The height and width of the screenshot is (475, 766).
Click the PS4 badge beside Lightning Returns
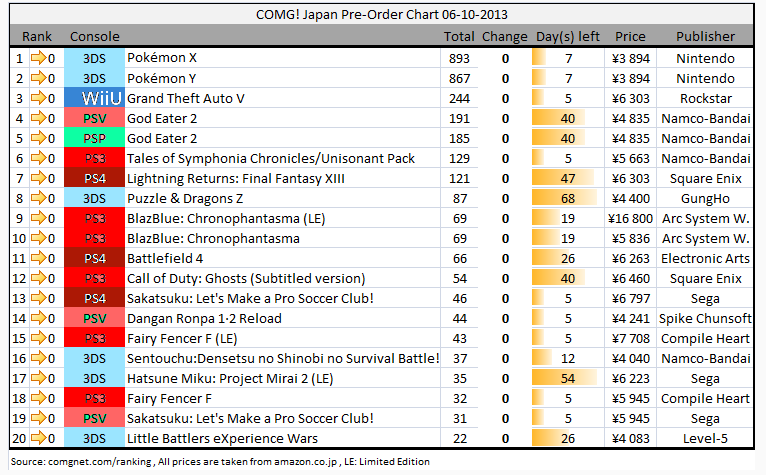tap(94, 178)
